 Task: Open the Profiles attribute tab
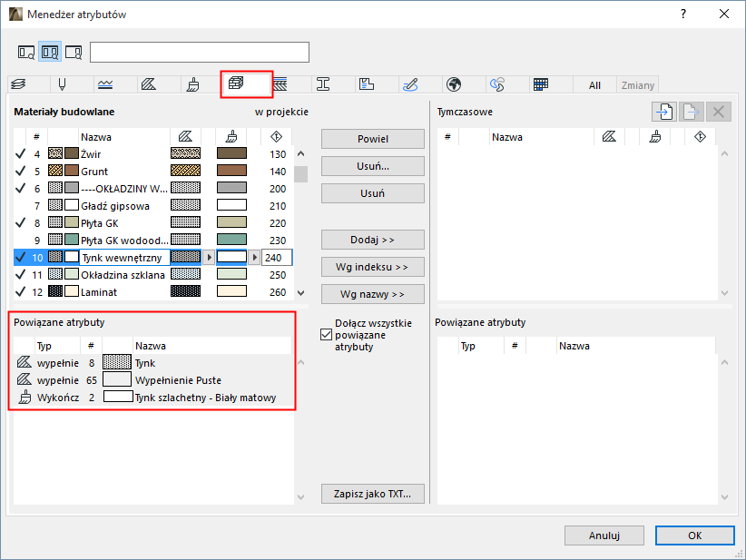[323, 84]
